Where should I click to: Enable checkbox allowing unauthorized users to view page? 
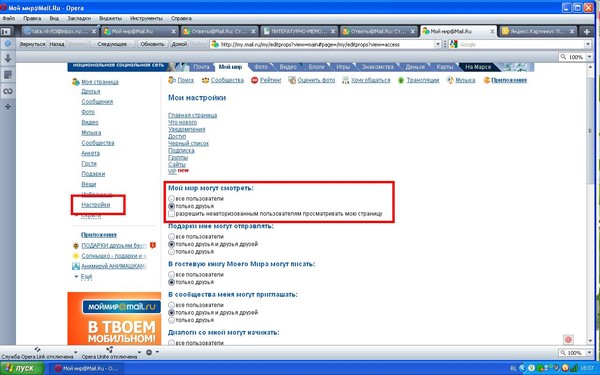coord(171,214)
